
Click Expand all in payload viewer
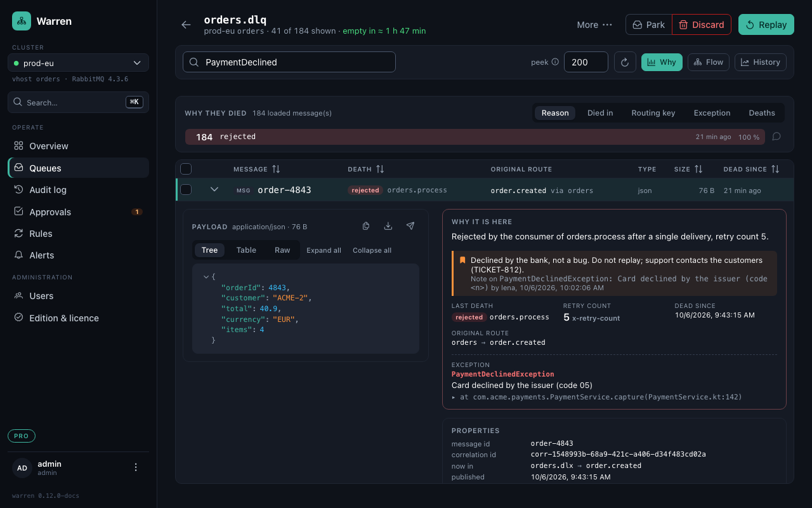point(324,250)
